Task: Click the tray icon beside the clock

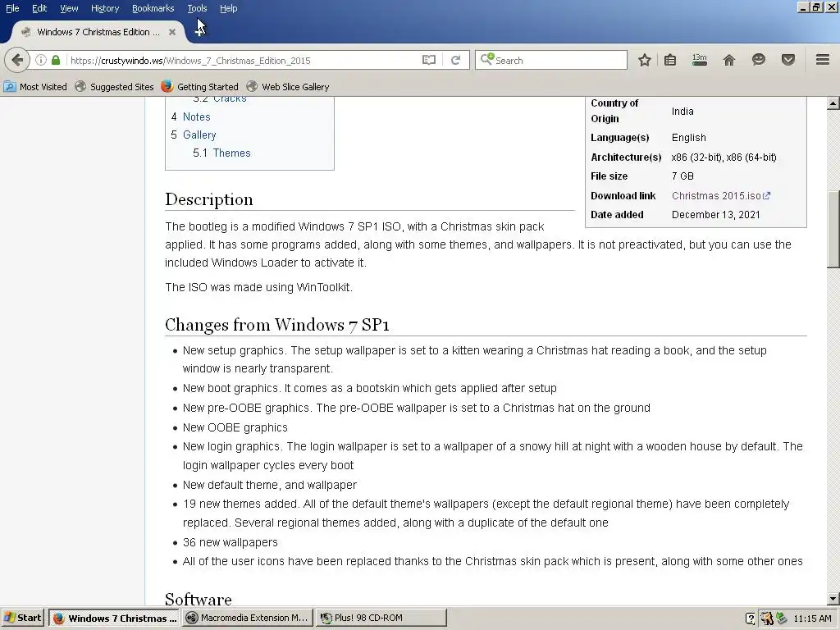Action: tap(782, 619)
